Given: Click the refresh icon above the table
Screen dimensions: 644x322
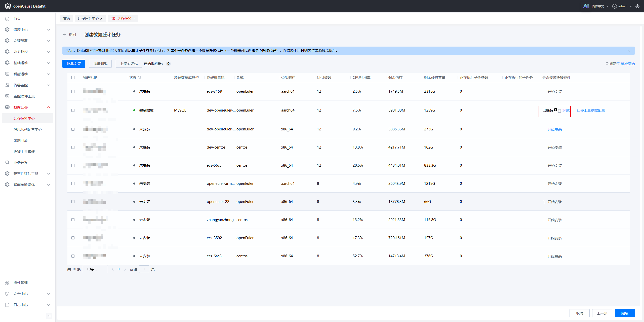Looking at the screenshot, I should point(607,64).
